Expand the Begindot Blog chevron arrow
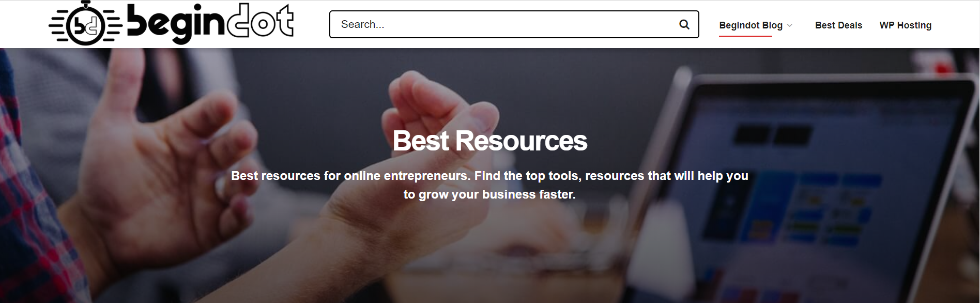This screenshot has width=980, height=303. point(790,25)
